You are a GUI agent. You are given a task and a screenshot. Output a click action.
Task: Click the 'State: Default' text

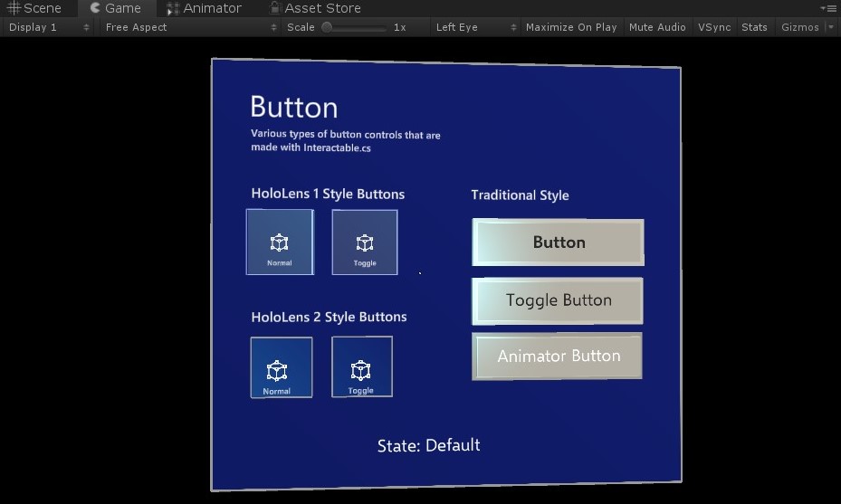pyautogui.click(x=428, y=445)
